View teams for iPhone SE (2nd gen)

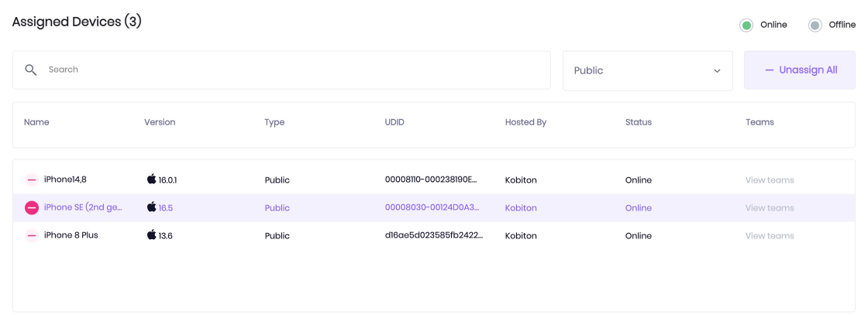[x=770, y=207]
